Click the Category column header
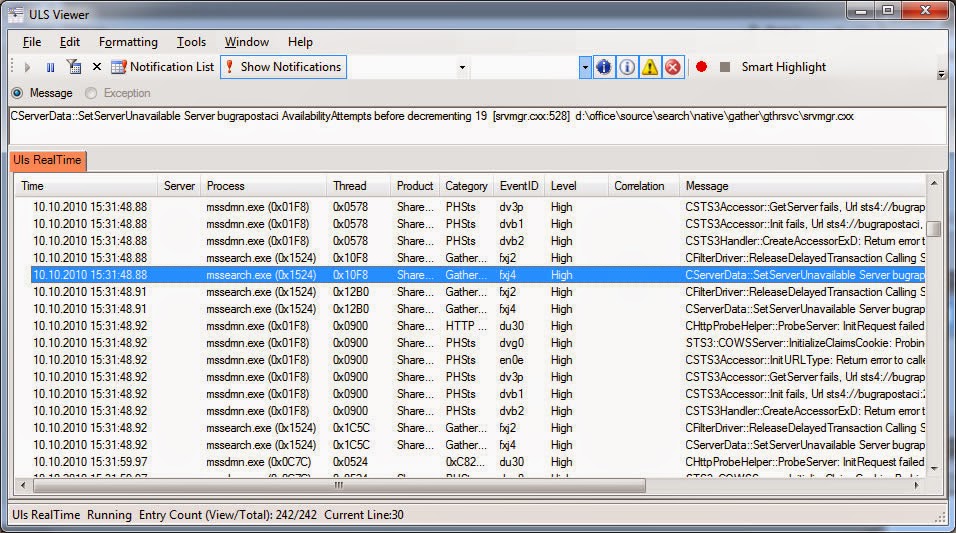The width and height of the screenshot is (956, 533). [x=466, y=186]
